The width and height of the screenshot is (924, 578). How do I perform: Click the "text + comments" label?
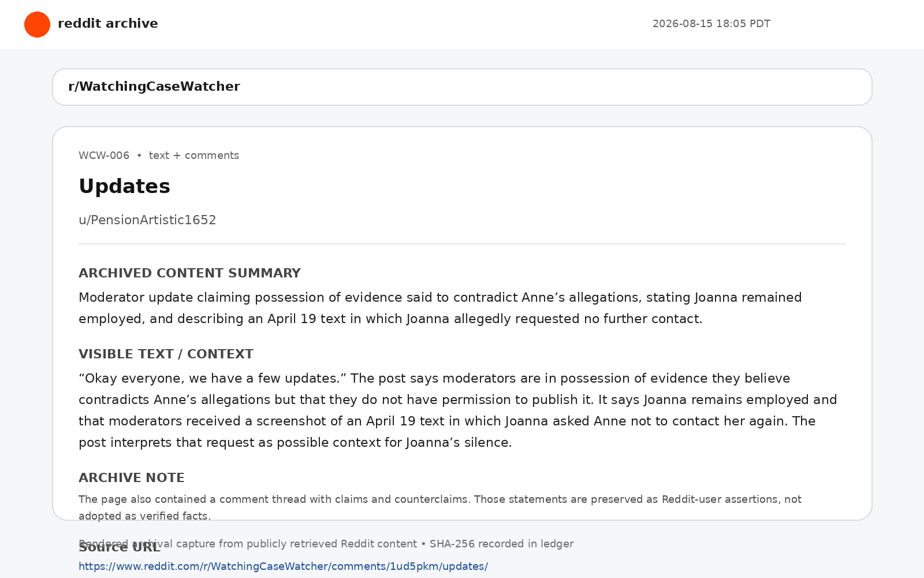194,155
